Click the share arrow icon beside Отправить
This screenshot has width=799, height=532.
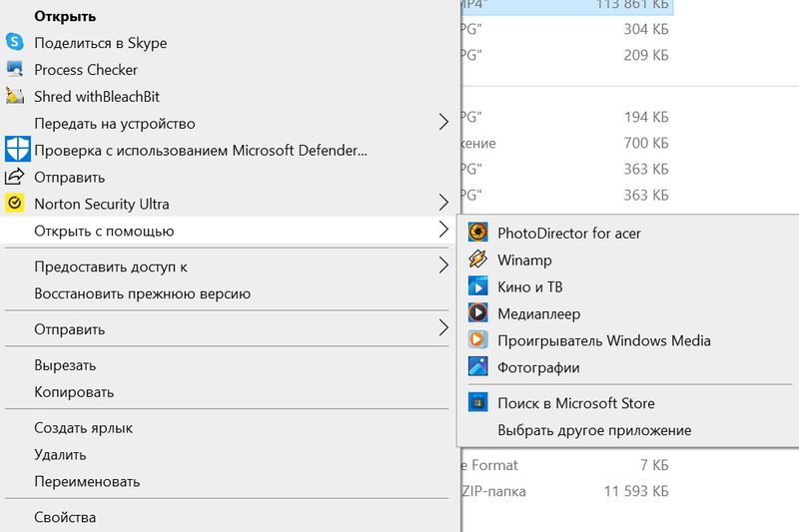pyautogui.click(x=15, y=177)
